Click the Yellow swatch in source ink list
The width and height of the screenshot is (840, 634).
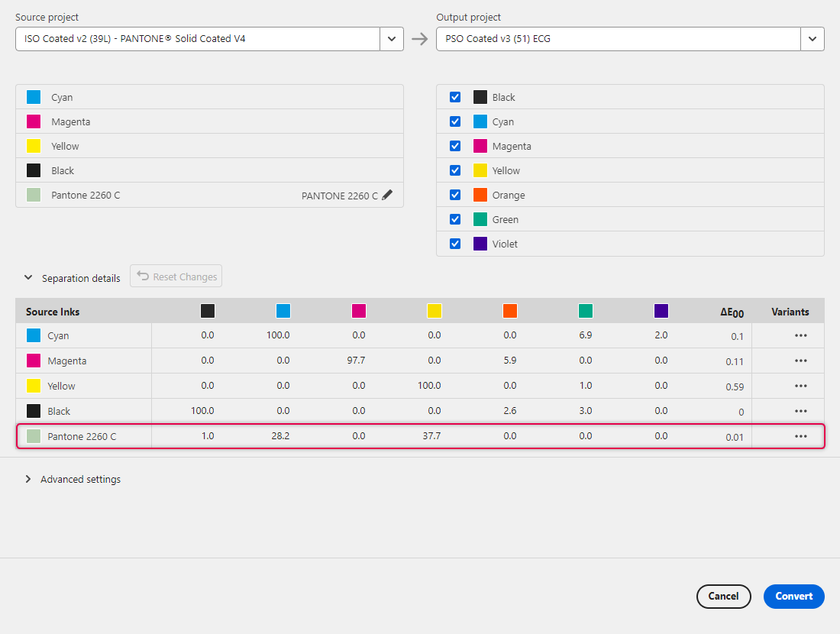(x=34, y=146)
